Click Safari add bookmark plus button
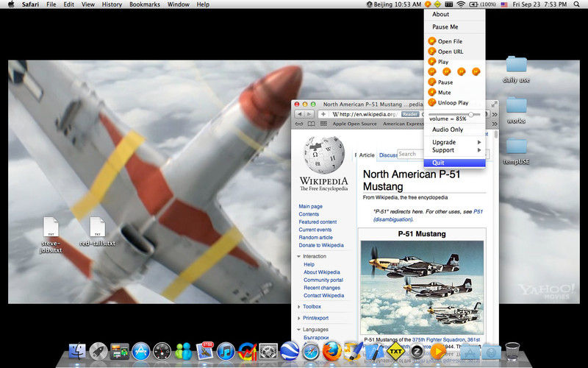The image size is (588, 368). coord(323,114)
